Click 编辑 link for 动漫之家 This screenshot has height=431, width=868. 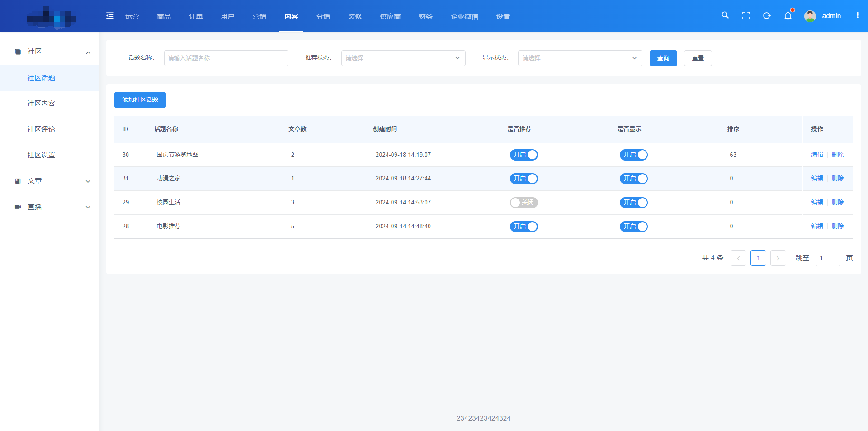[817, 178]
